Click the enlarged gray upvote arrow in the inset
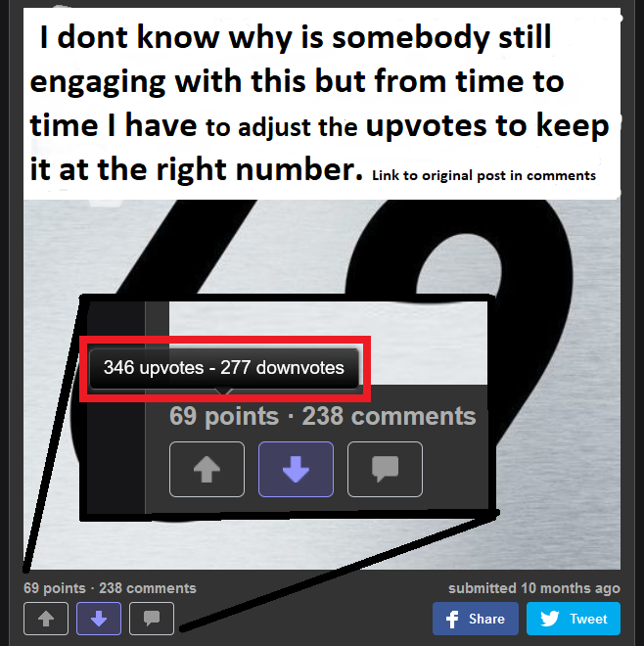The height and width of the screenshot is (646, 644). 207,469
